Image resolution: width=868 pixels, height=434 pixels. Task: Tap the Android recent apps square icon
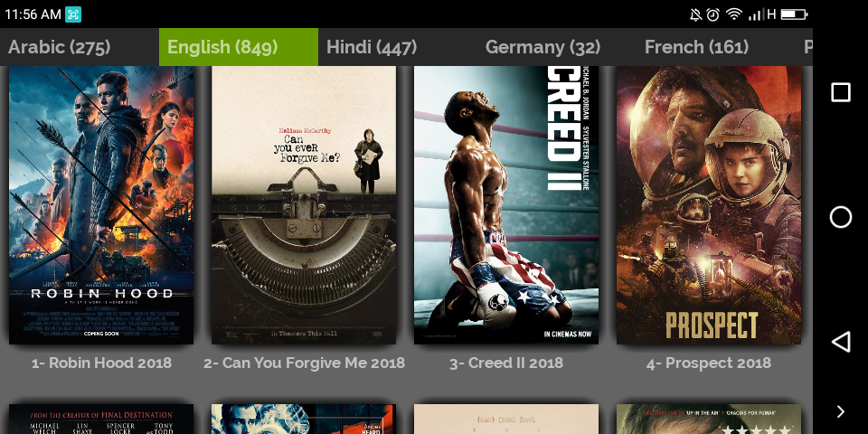[x=840, y=92]
